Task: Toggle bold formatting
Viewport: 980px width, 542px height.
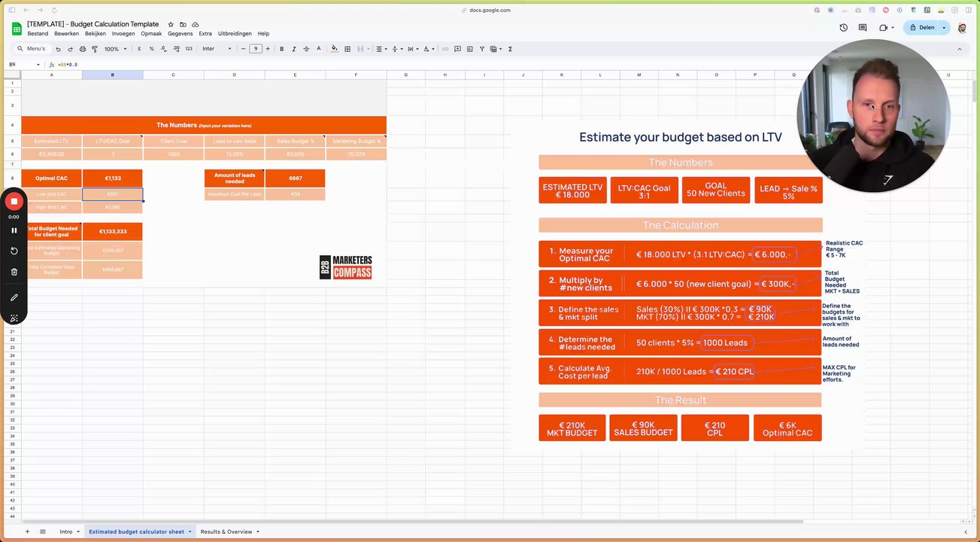Action: pos(282,49)
